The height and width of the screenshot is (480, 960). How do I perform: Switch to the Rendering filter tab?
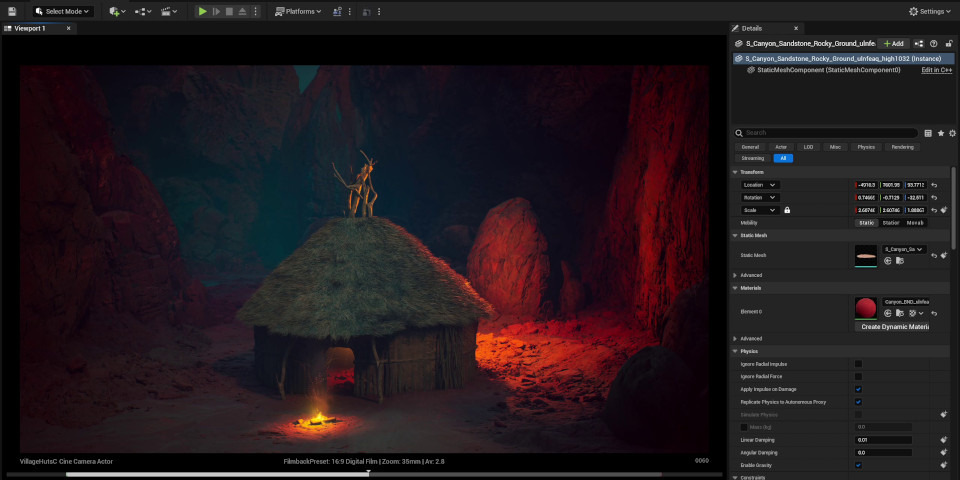pos(902,147)
